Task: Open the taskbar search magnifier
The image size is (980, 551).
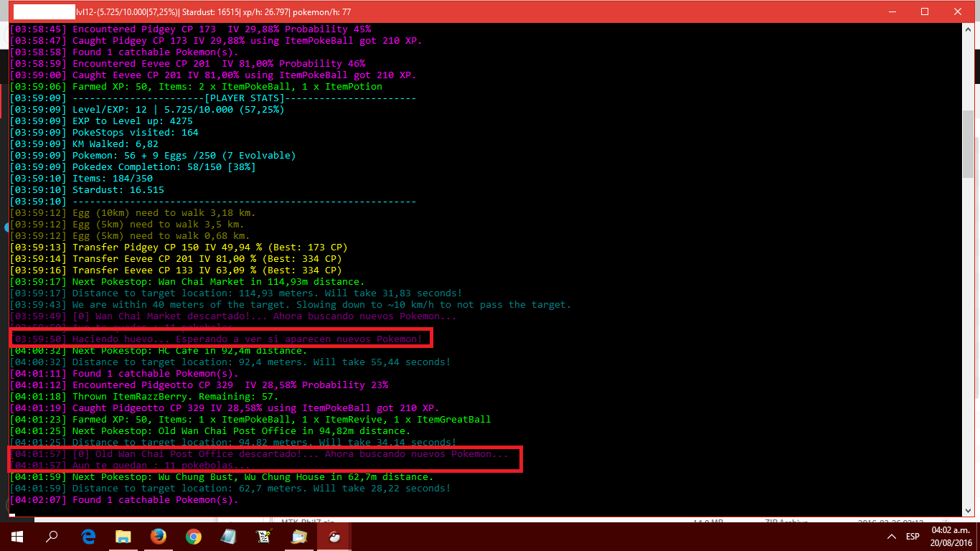Action: (x=52, y=536)
